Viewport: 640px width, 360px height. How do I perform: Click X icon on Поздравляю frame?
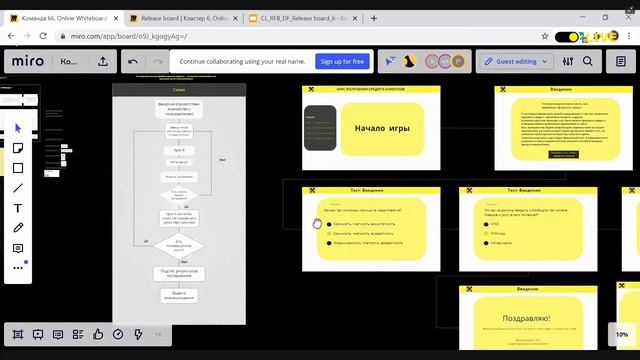click(469, 289)
